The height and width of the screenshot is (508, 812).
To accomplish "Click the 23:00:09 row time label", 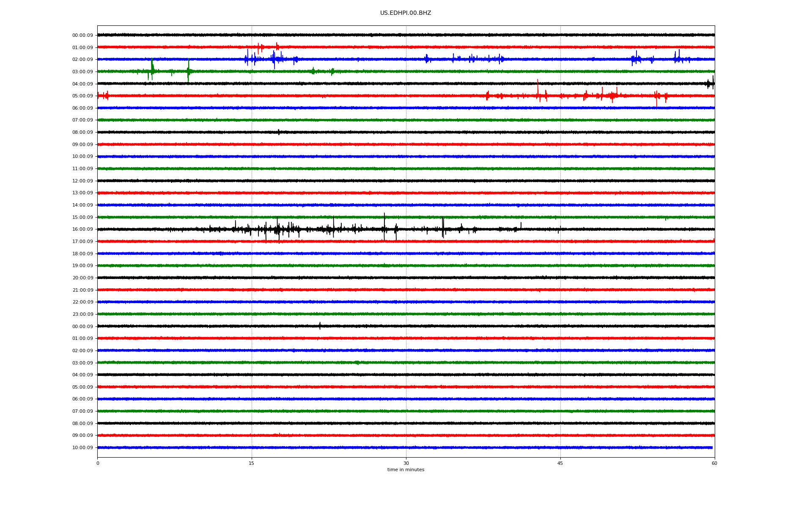I will click(82, 315).
